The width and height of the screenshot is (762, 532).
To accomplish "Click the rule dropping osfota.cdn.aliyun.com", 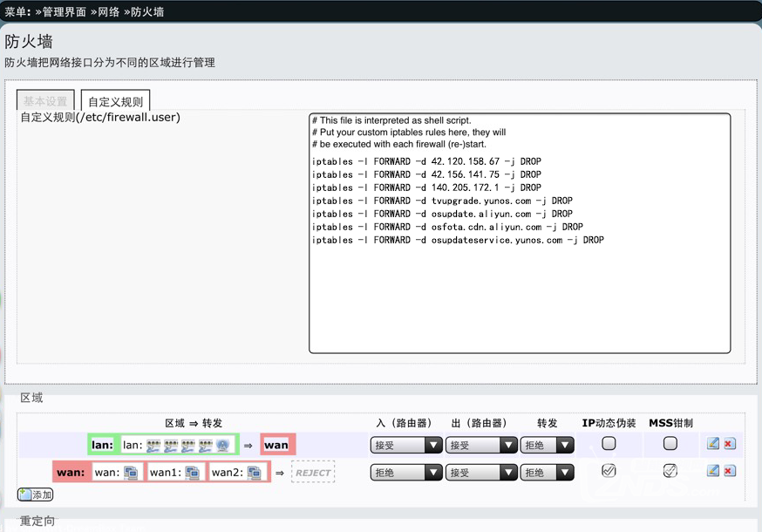I will tap(447, 227).
